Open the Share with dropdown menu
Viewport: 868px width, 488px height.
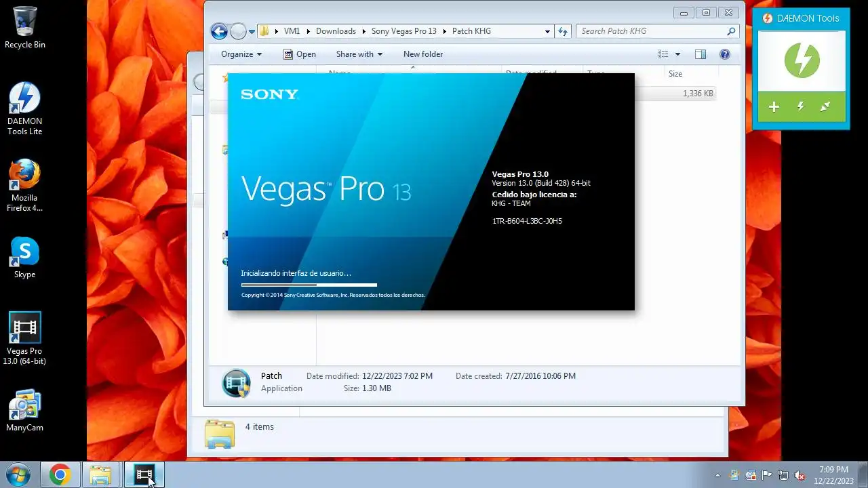[x=359, y=54]
